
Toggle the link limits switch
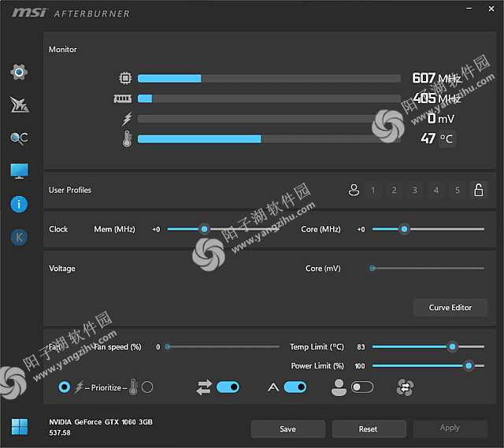[228, 387]
